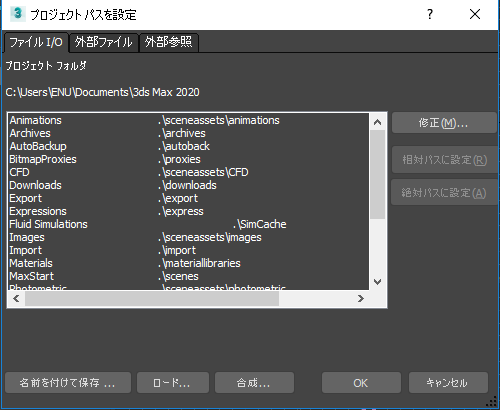Click the horizontal scroll left arrow
The image size is (500, 410).
16,298
